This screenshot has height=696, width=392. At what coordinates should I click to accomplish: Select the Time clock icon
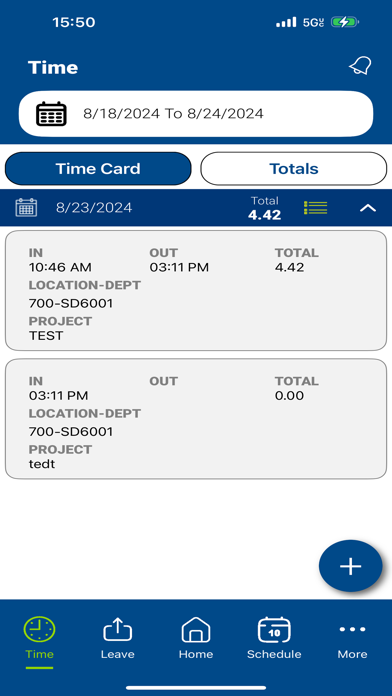[40, 629]
